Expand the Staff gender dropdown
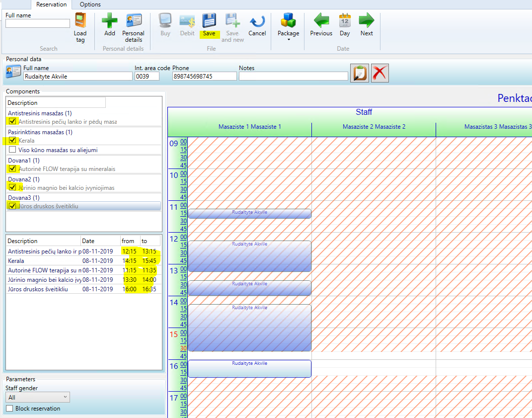This screenshot has height=418, width=532. [x=38, y=397]
